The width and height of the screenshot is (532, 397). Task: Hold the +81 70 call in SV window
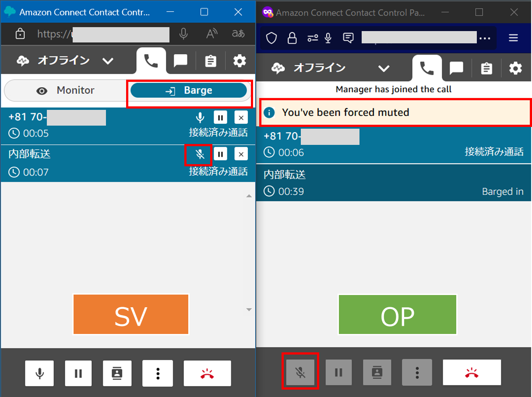[x=221, y=117]
